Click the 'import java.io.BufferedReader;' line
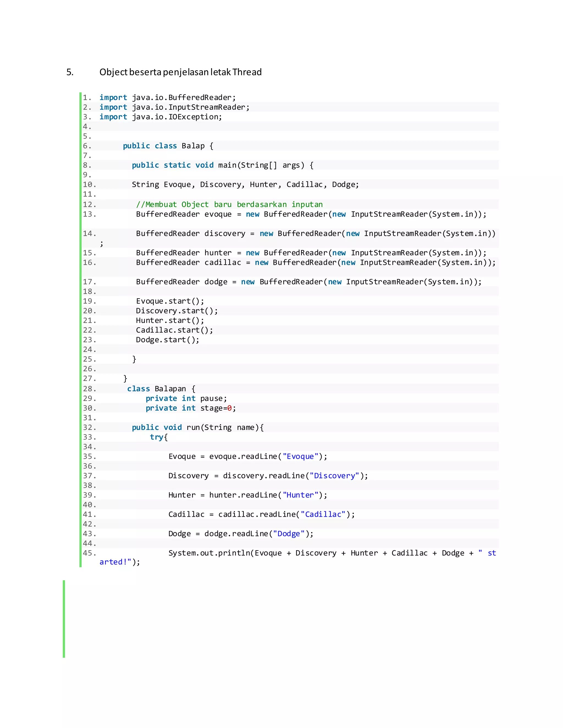Screen dimensions: 563x728 167,97
